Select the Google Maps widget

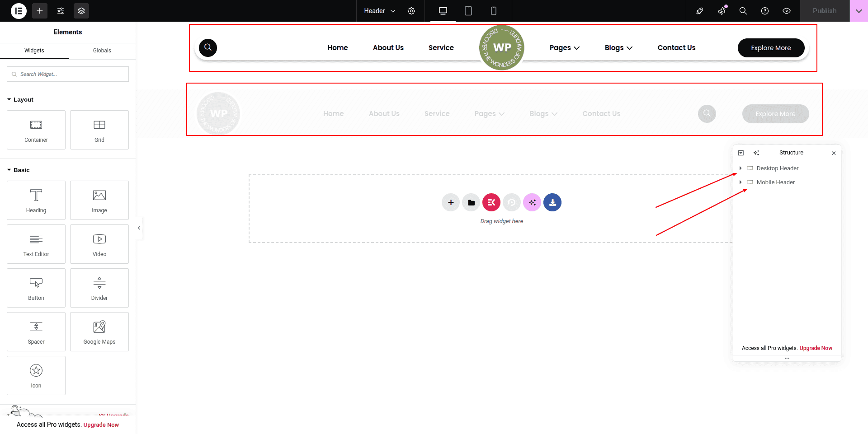(99, 332)
